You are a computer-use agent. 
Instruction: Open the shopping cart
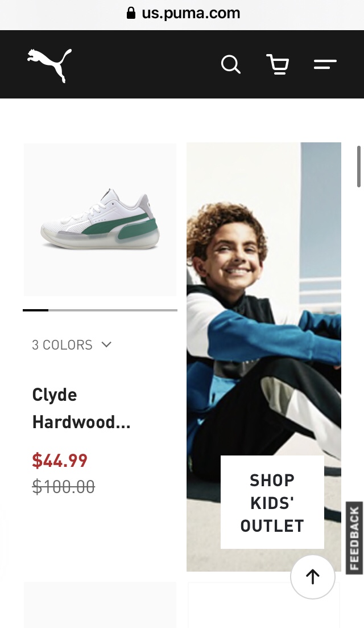point(278,64)
